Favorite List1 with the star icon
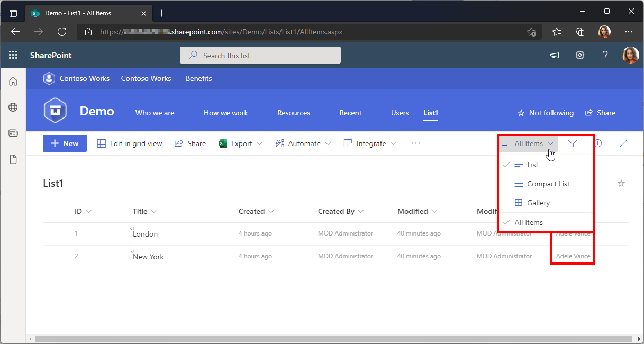This screenshot has width=644, height=344. click(621, 184)
